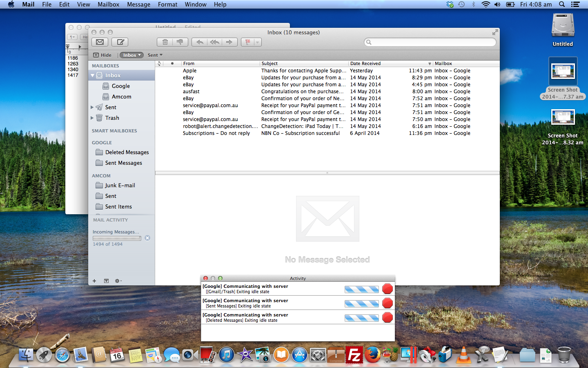Screen dimensions: 588x368
Task: Open the ausfast Congratulations message
Action: pos(327,92)
